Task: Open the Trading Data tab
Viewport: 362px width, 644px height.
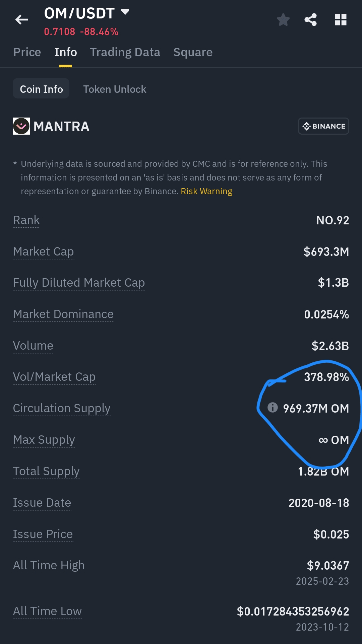Action: tap(125, 52)
